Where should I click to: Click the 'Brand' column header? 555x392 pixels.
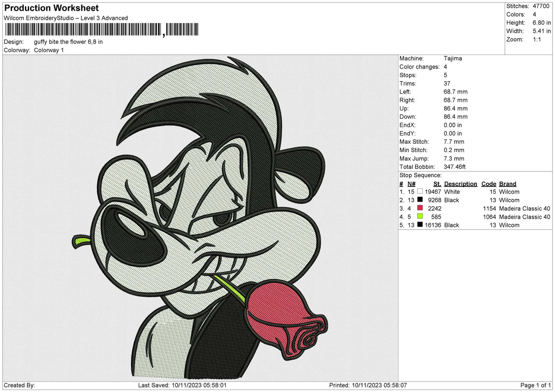507,184
